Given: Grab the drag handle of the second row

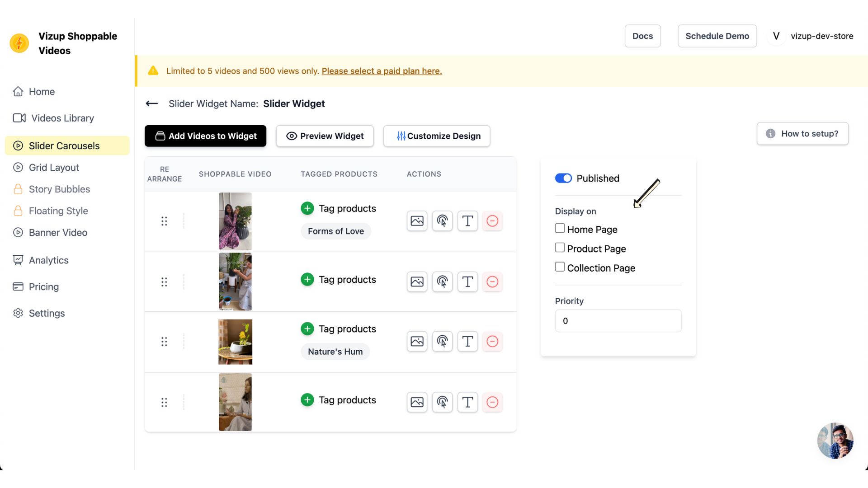Looking at the screenshot, I should point(164,282).
